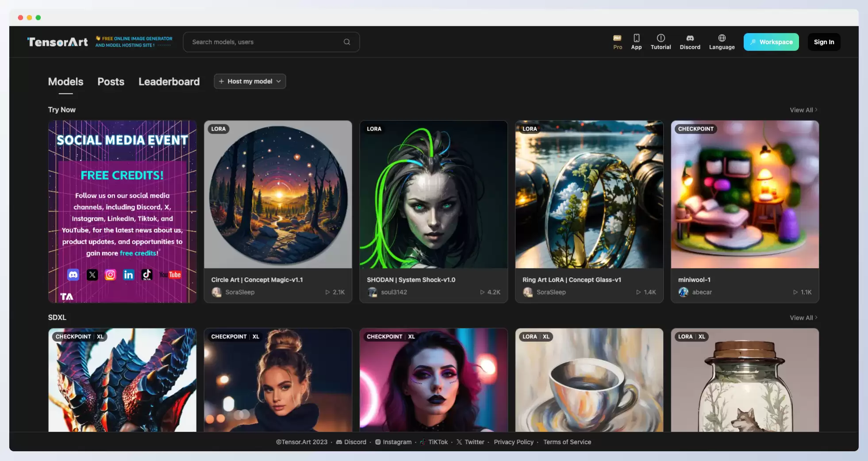Open the SHODAN System Shock model thumbnail
The height and width of the screenshot is (461, 868).
[x=434, y=194]
